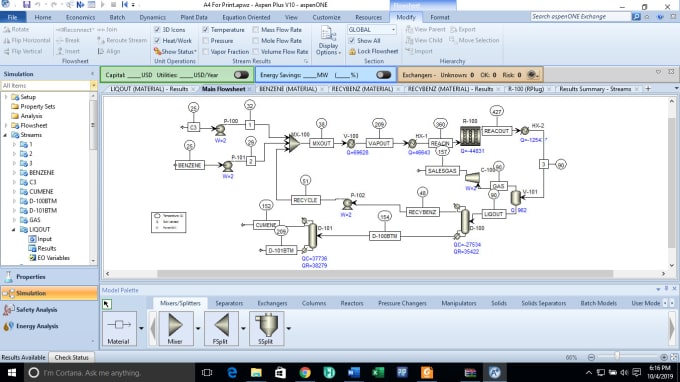Screen dimensions: 680x382
Task: Switch on the Energy Savings toggle
Action: pos(383,75)
